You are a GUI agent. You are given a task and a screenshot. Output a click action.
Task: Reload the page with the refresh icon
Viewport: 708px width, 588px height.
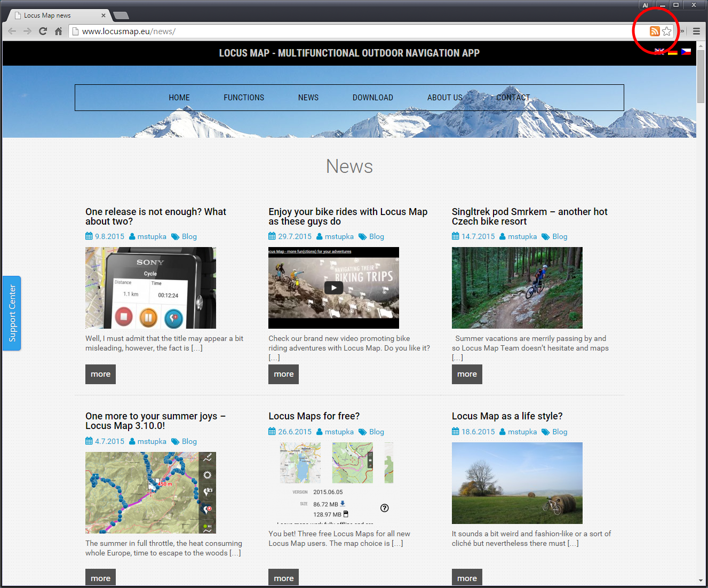coord(43,31)
